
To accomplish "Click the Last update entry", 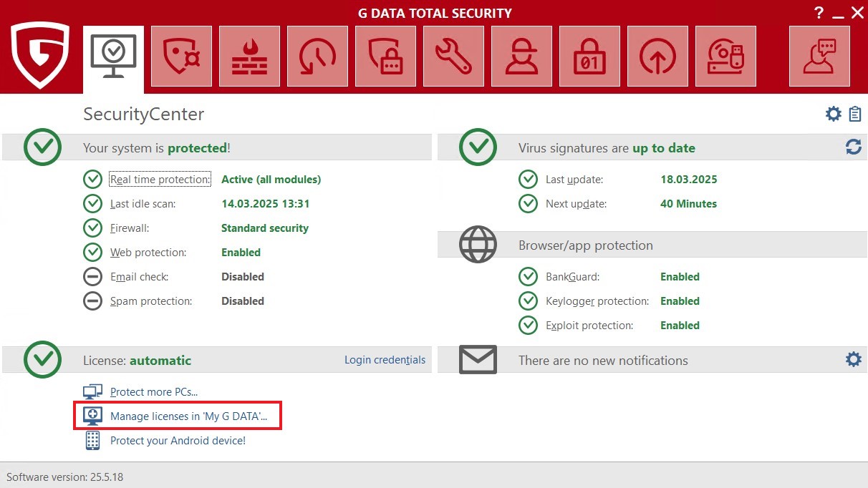I will point(574,180).
